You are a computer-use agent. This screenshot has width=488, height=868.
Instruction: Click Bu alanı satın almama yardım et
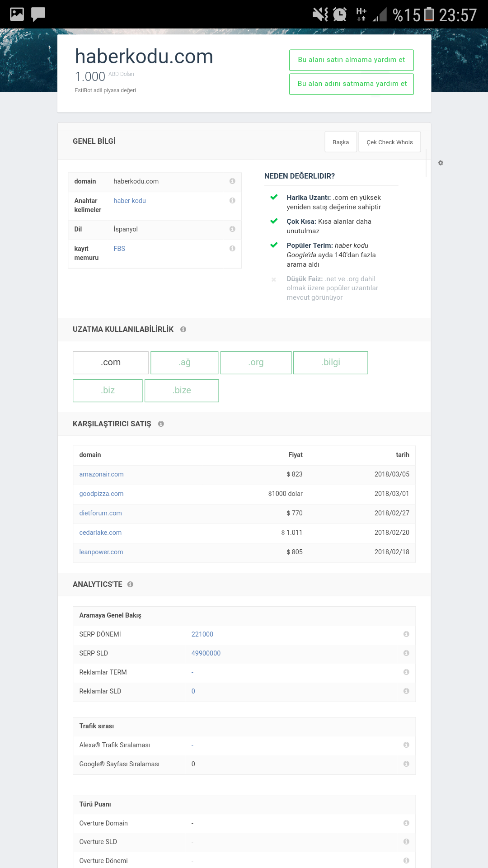click(x=352, y=60)
